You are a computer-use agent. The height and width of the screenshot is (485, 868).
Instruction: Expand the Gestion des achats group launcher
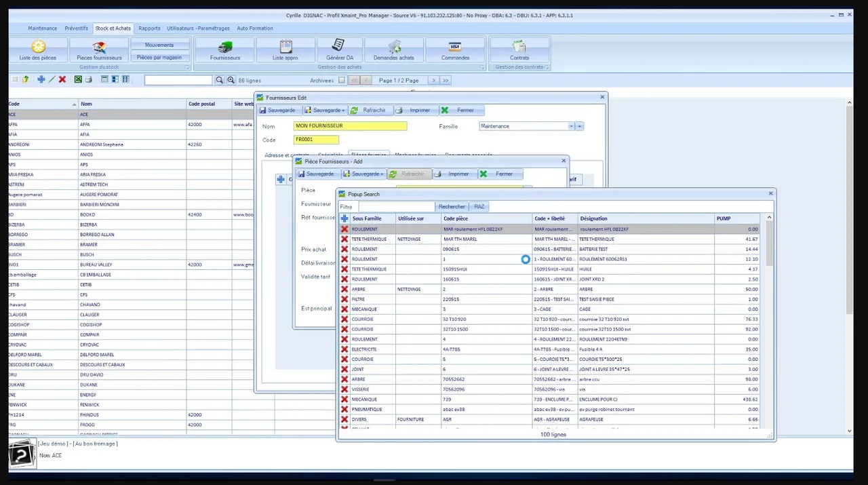(483, 67)
